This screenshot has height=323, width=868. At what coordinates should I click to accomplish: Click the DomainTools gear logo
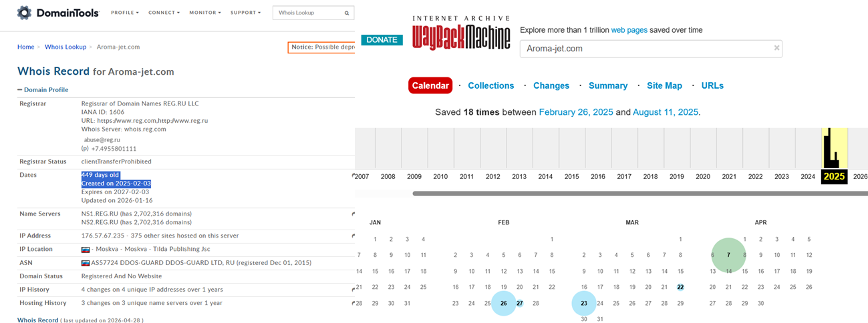(24, 13)
